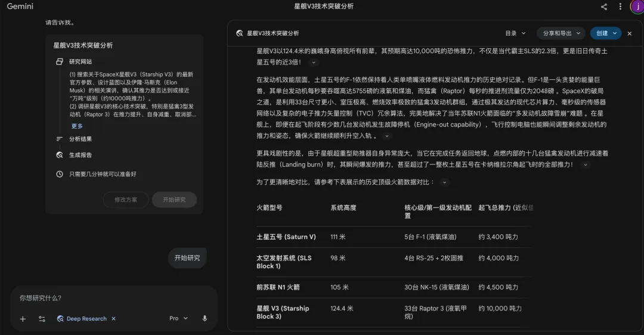The height and width of the screenshot is (335, 644).
Task: Click the 约 10,000 吨力 thrust cell
Action: coord(500,308)
